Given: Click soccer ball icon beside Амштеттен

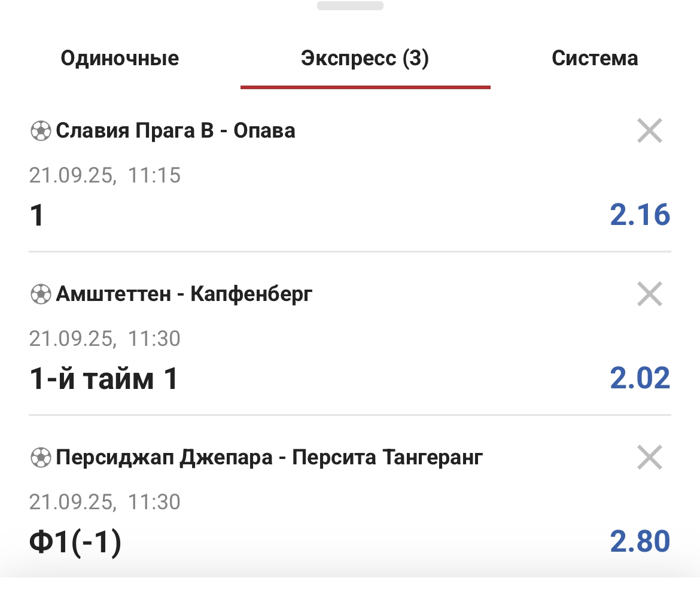Looking at the screenshot, I should tap(41, 294).
